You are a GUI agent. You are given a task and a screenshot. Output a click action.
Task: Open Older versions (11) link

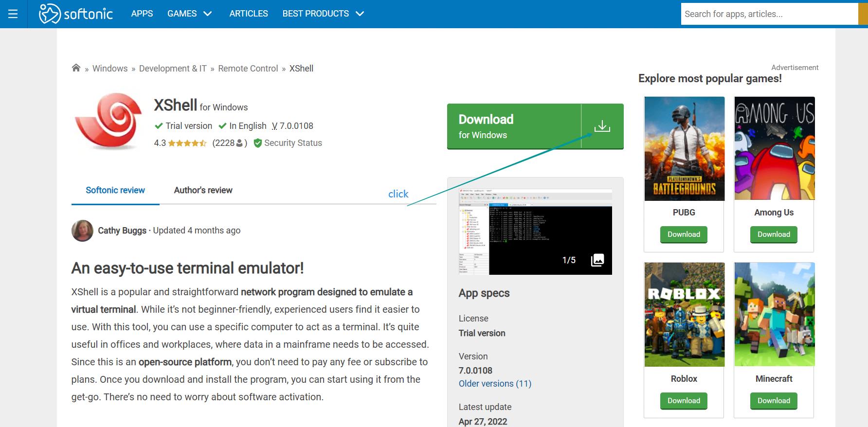[495, 384]
